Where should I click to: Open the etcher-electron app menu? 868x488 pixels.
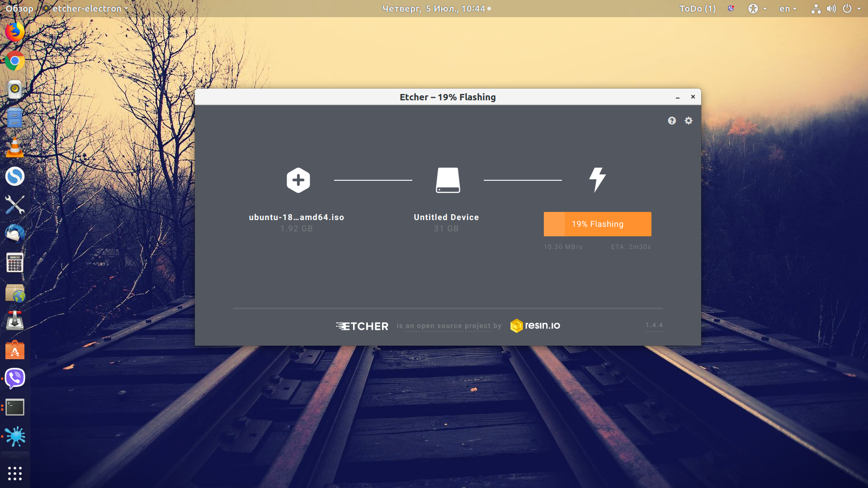pos(85,9)
